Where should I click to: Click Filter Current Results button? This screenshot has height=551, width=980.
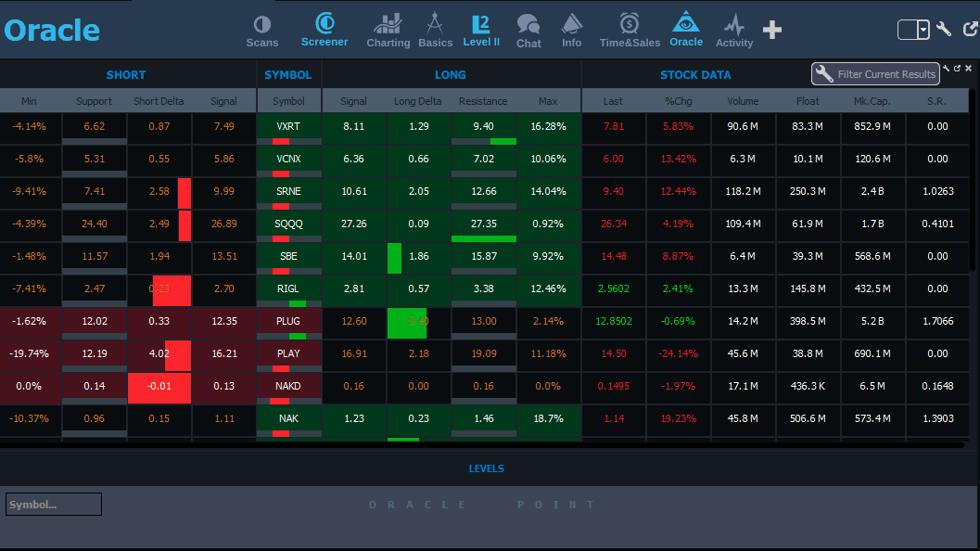coord(875,74)
